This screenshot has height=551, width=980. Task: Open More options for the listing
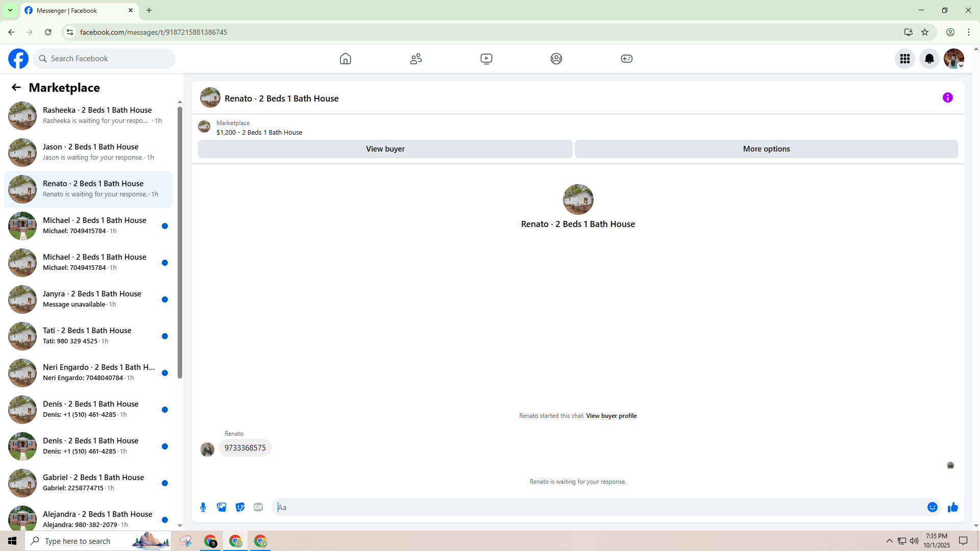[x=766, y=149]
